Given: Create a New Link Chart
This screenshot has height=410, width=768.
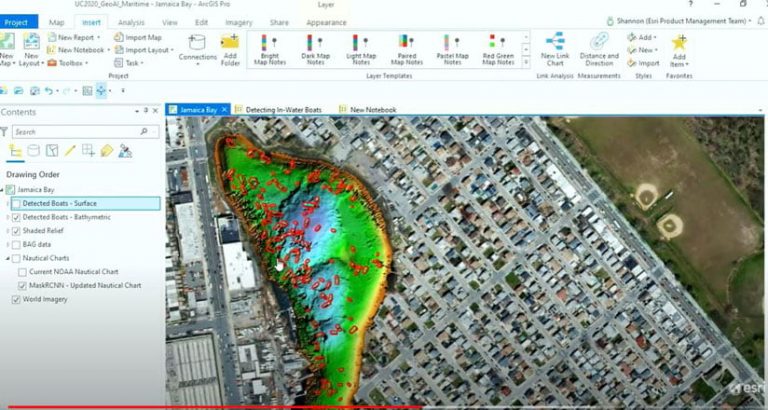Looking at the screenshot, I should pos(555,49).
